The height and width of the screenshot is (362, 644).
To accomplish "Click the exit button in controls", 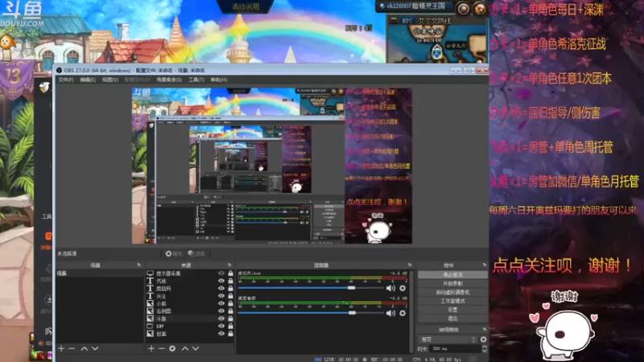I will 452,318.
